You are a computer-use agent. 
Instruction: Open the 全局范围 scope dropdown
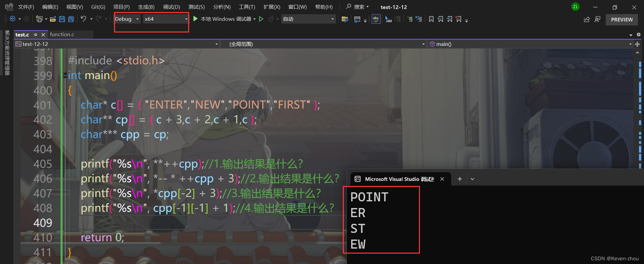click(x=324, y=44)
